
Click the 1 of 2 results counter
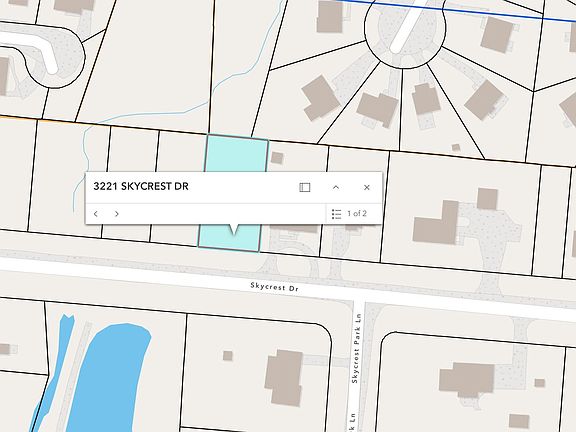pos(357,213)
